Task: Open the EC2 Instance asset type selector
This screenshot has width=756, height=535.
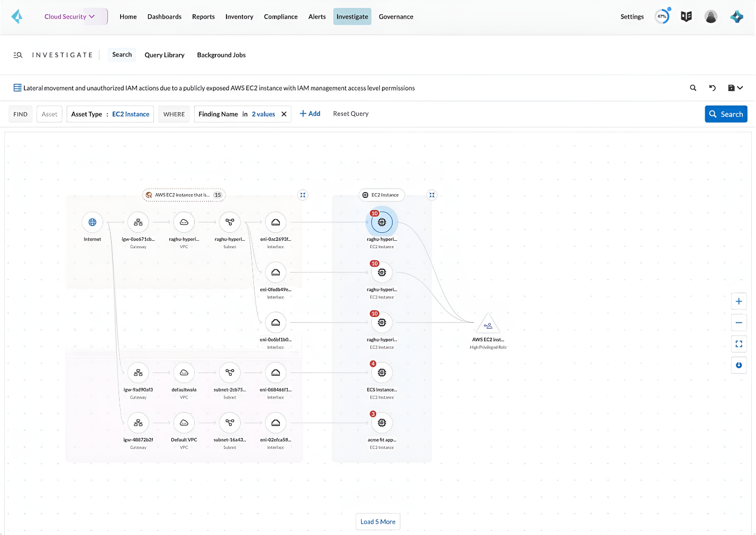Action: point(131,114)
